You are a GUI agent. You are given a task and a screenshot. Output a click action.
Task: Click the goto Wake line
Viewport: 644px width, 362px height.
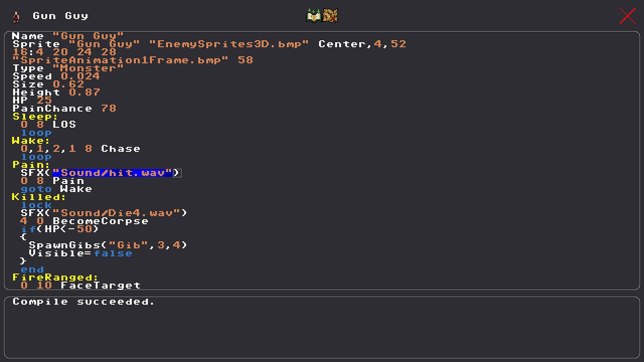(56, 189)
